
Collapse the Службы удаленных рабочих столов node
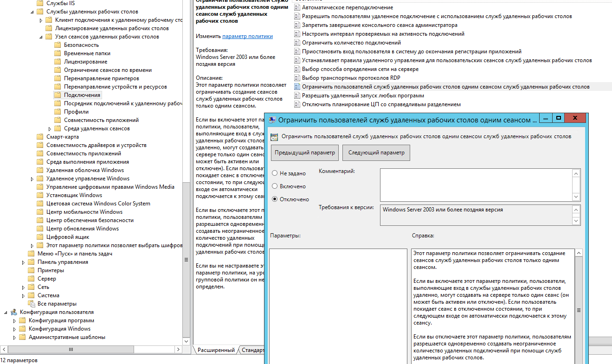(32, 12)
